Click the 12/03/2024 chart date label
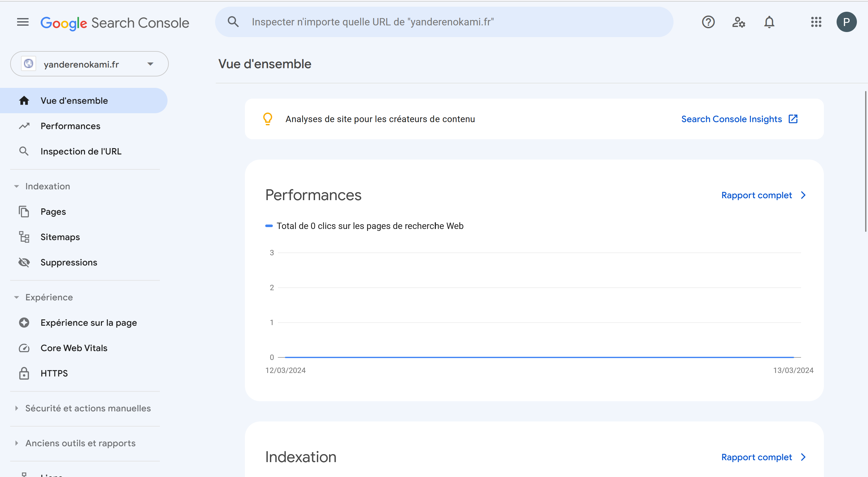868x477 pixels. click(x=286, y=370)
